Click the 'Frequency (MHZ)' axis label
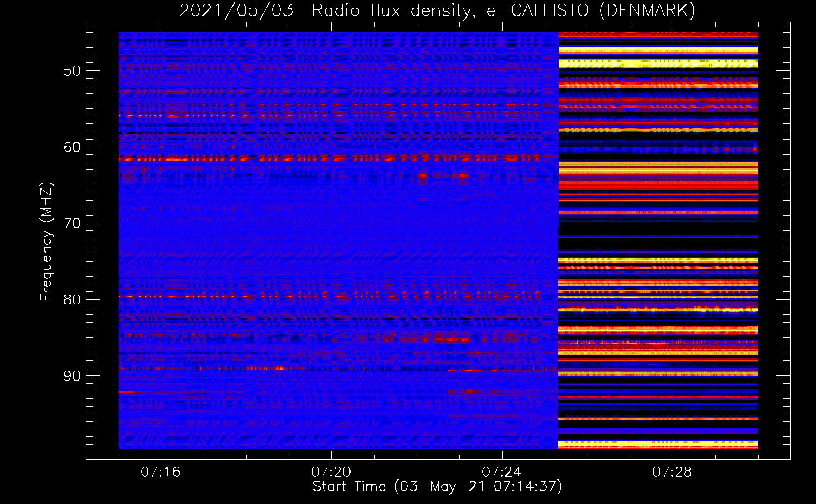Screen dimensions: 816x504 (46, 241)
